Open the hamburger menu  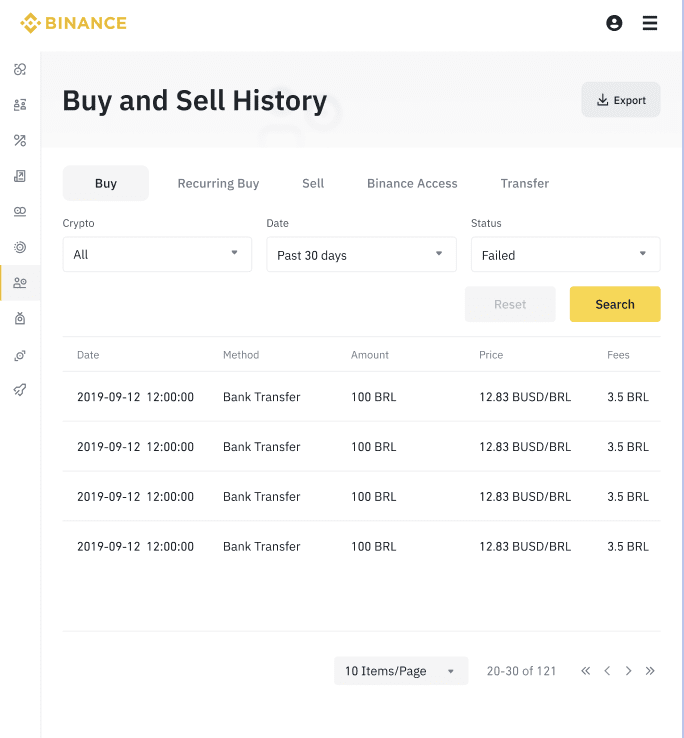pos(650,23)
